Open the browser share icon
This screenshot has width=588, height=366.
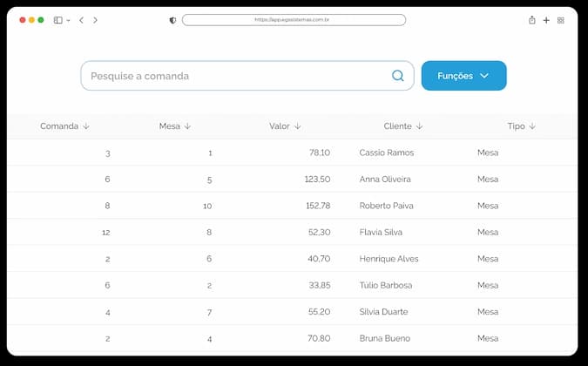531,20
